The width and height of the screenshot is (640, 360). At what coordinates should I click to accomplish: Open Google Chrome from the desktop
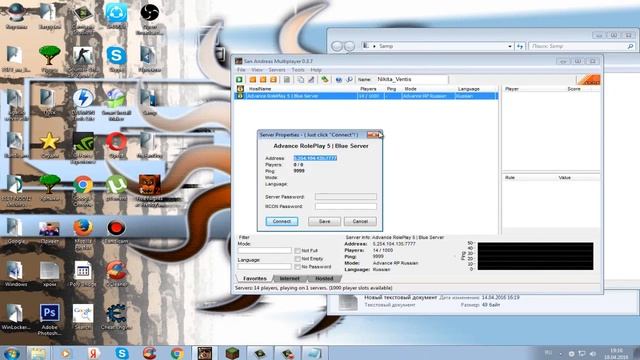[x=83, y=190]
